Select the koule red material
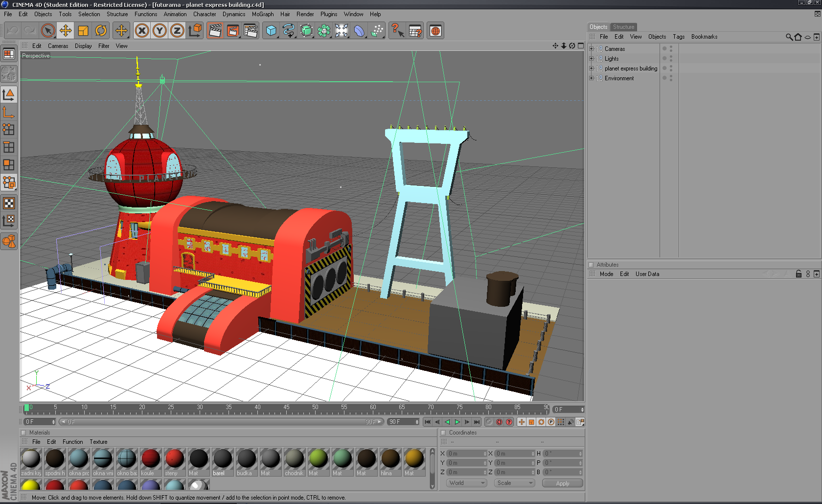Screen dimensions: 822x504 tap(151, 462)
